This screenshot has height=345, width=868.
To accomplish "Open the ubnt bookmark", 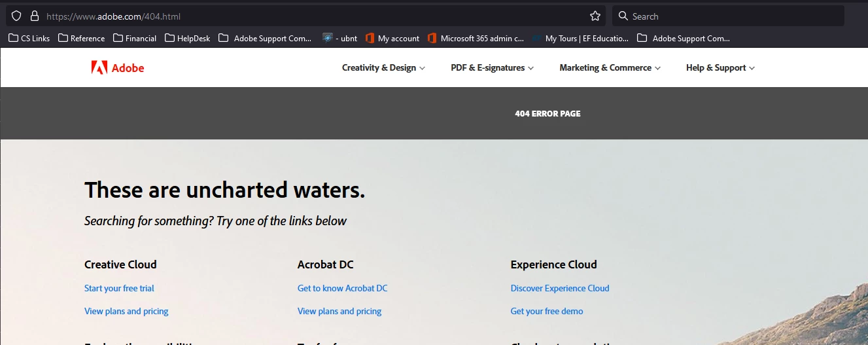I will point(340,38).
